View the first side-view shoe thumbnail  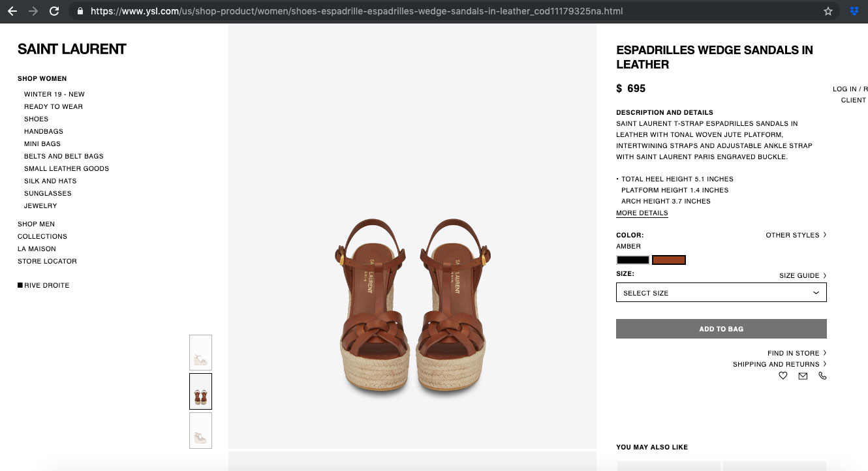pos(200,352)
